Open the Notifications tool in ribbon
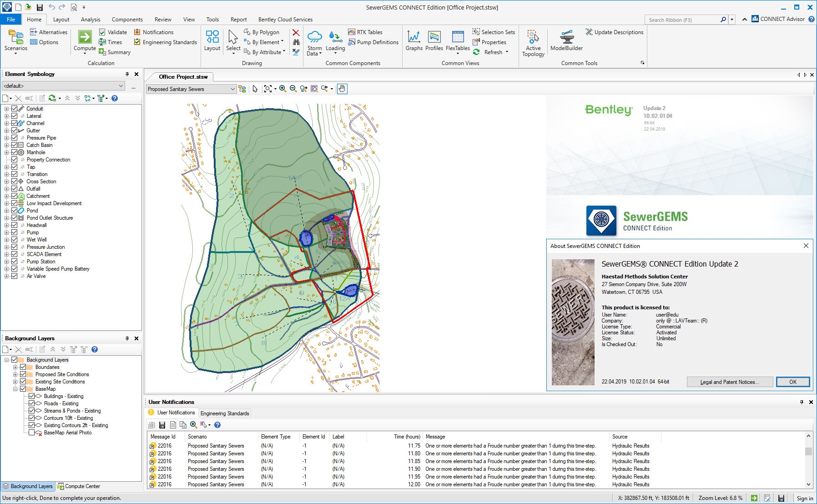Screen dimensions: 817x504 pyautogui.click(x=154, y=32)
